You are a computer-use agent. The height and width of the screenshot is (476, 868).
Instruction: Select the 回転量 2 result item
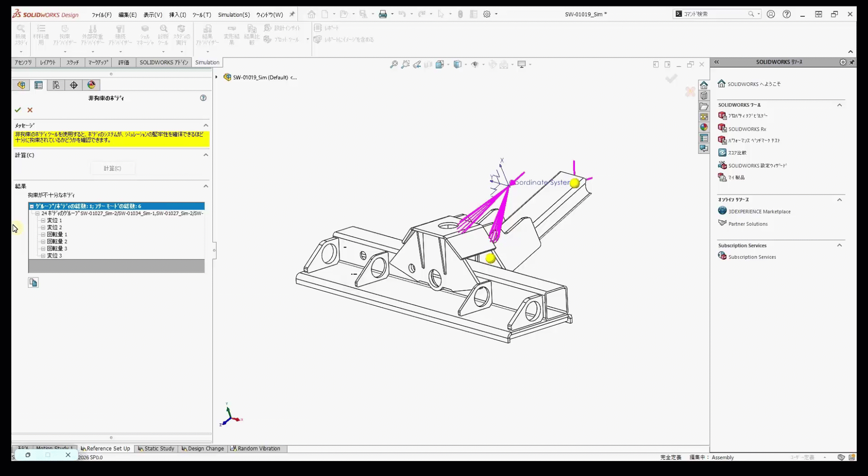coord(57,242)
